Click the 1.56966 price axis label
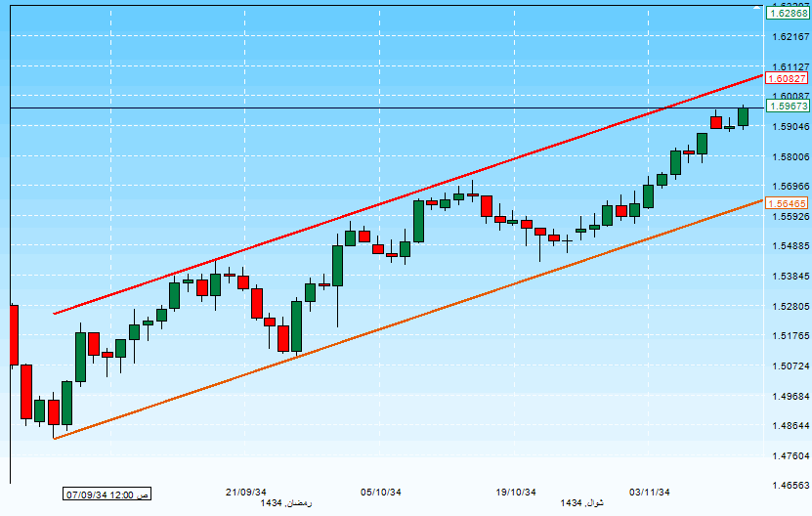Viewport: 812px width, 516px height. pyautogui.click(x=791, y=186)
